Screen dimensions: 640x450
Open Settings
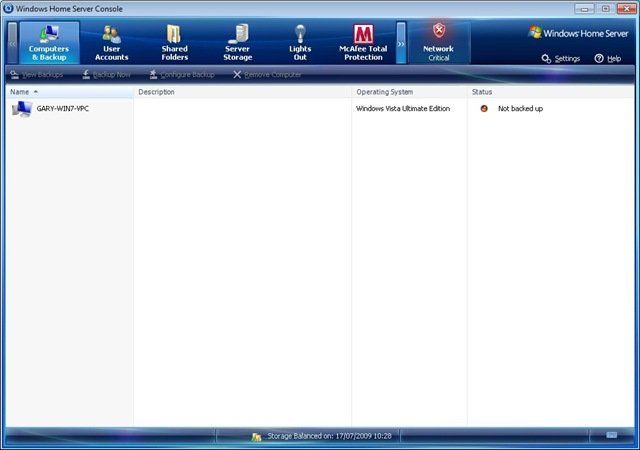(561, 58)
